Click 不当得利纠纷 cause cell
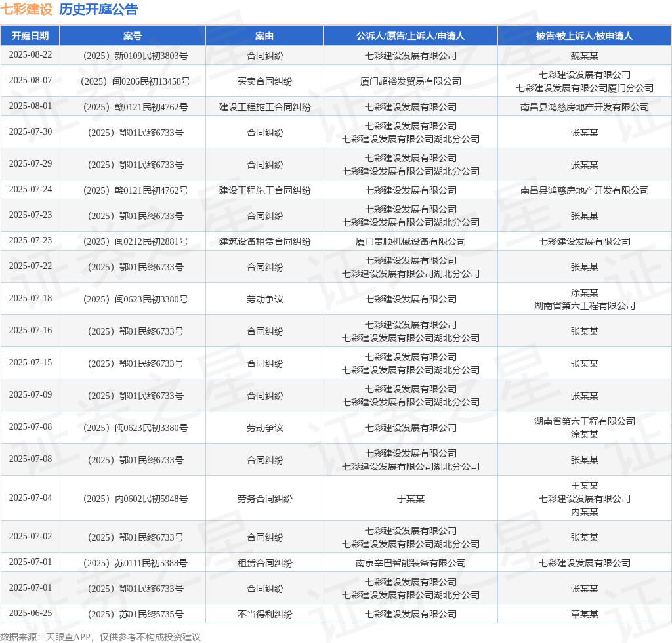This screenshot has width=672, height=643. tap(265, 614)
